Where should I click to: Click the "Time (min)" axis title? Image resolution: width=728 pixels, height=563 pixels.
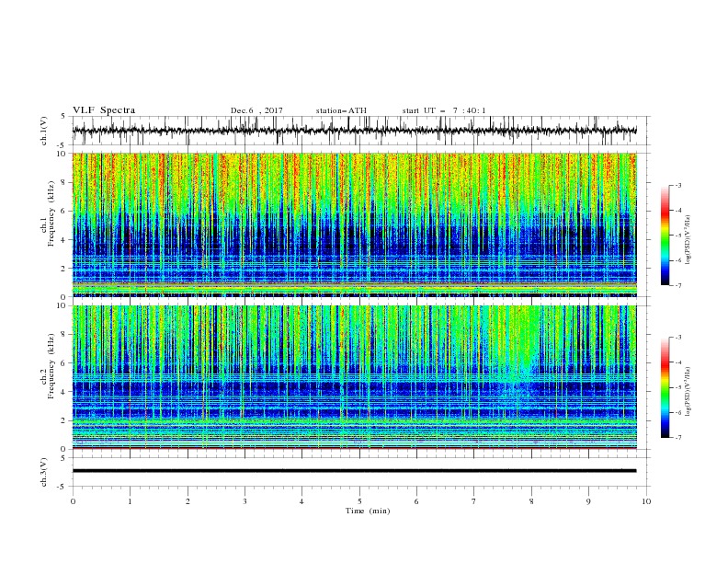[368, 511]
